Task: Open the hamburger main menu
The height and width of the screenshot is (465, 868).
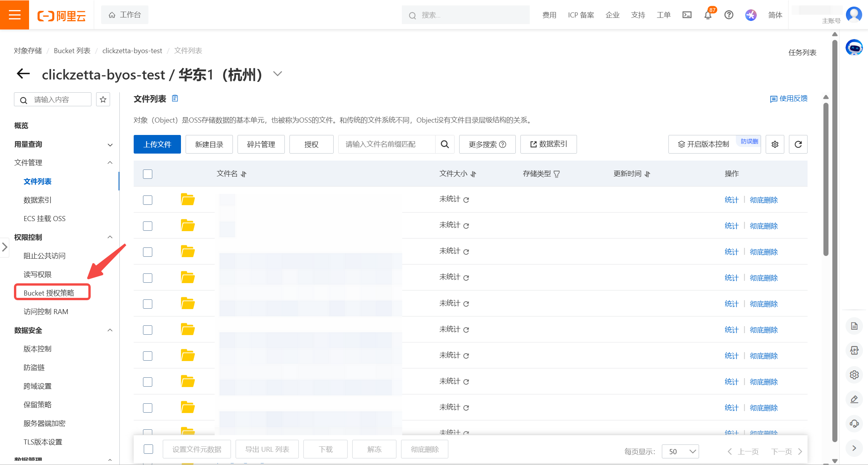Action: click(x=14, y=15)
